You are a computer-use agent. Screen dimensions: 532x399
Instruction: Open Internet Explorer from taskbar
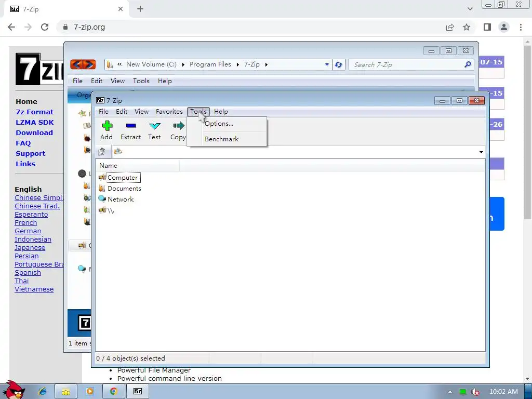[x=43, y=391]
